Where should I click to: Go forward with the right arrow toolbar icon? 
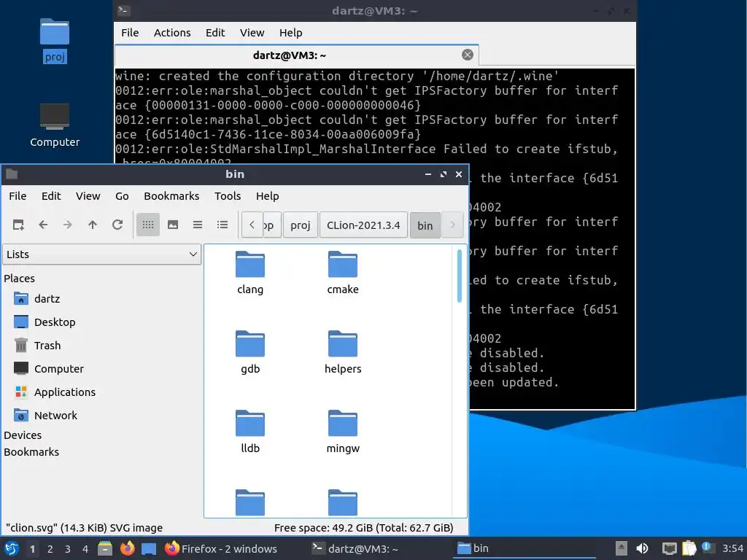click(68, 225)
